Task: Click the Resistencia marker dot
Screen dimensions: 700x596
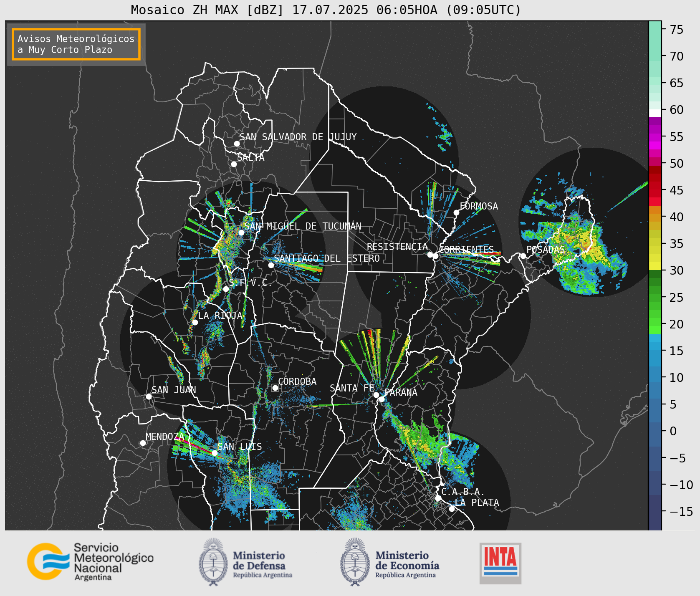Action: click(x=430, y=255)
